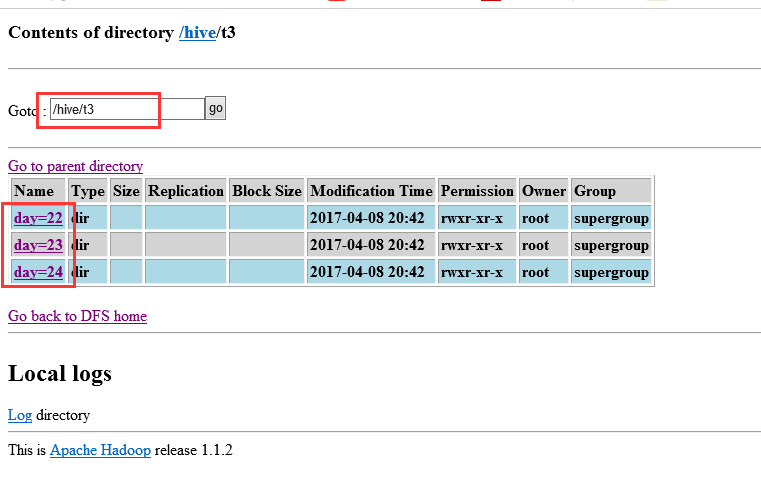Image resolution: width=761 pixels, height=481 pixels.
Task: Go back to DFS home link
Action: tap(77, 316)
